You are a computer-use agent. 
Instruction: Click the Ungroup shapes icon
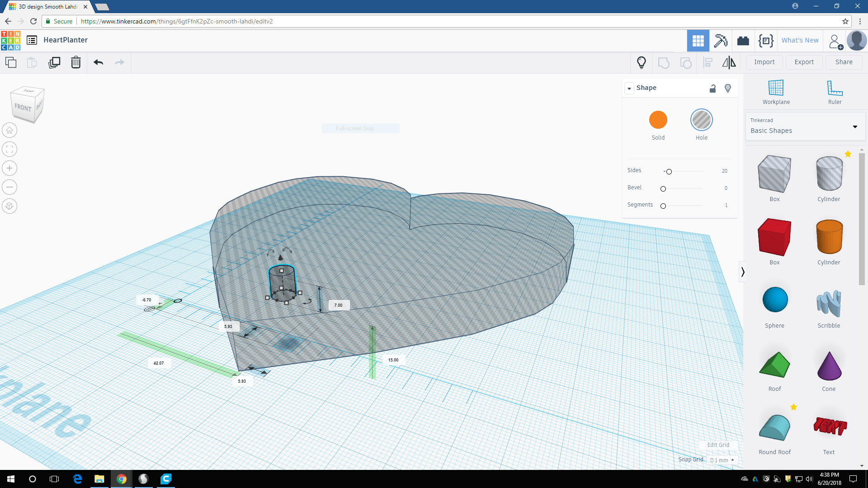686,63
